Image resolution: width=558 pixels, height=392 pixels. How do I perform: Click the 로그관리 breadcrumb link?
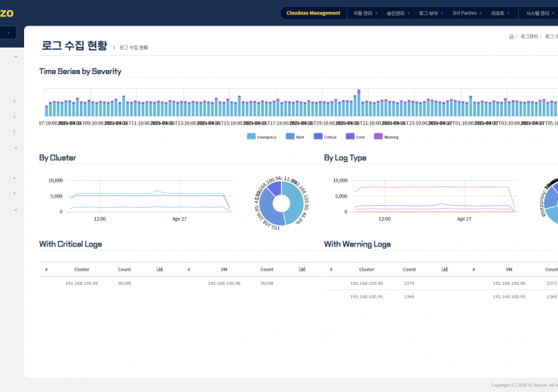[529, 36]
